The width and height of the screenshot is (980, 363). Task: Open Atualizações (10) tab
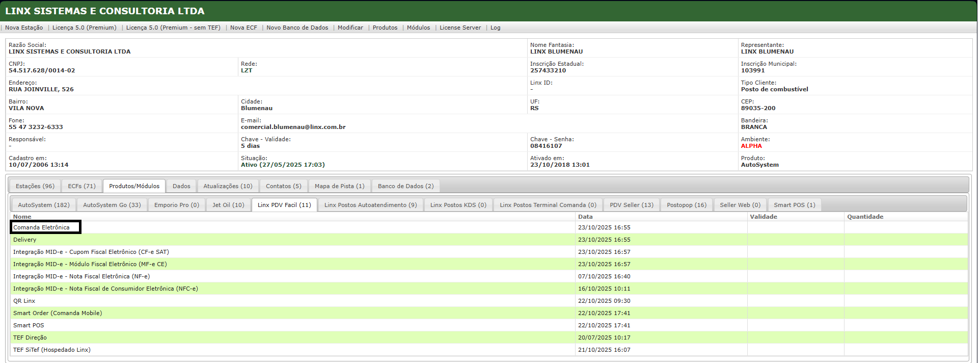[x=228, y=186]
